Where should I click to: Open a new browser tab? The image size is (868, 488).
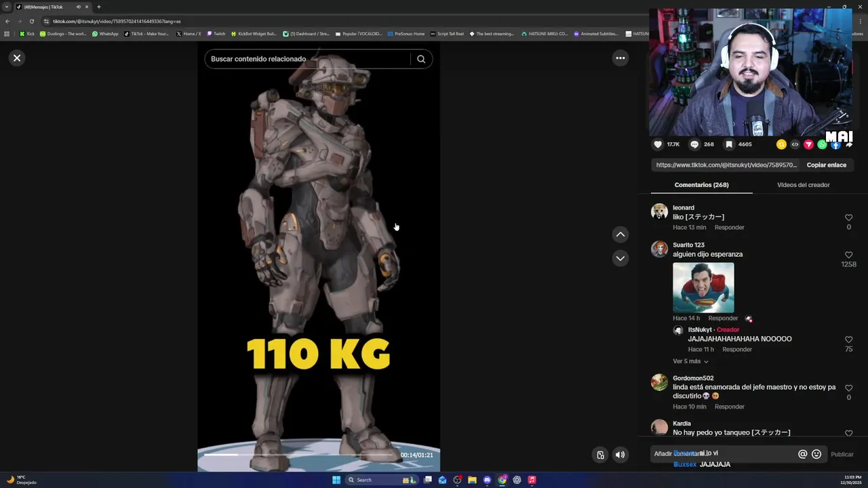(98, 7)
